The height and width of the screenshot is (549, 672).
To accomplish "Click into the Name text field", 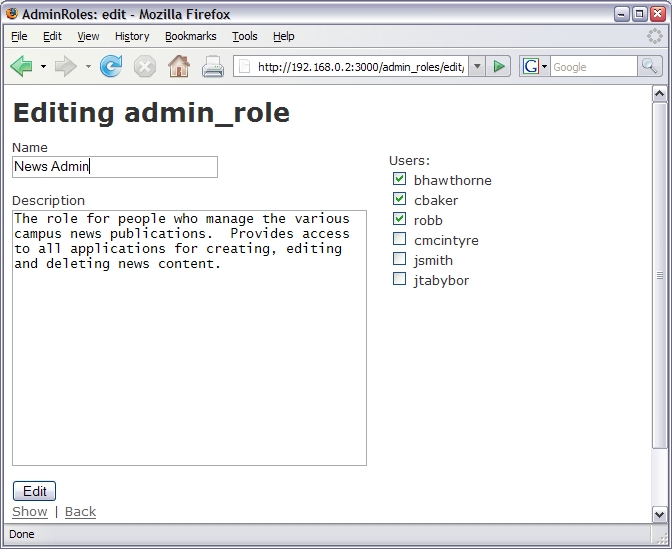I will pyautogui.click(x=115, y=167).
